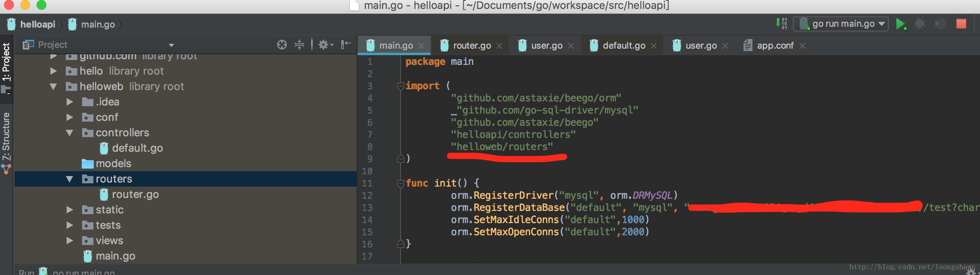Click the Run with Coverage icon
Image resolution: width=980 pixels, height=275 pixels.
(941, 24)
